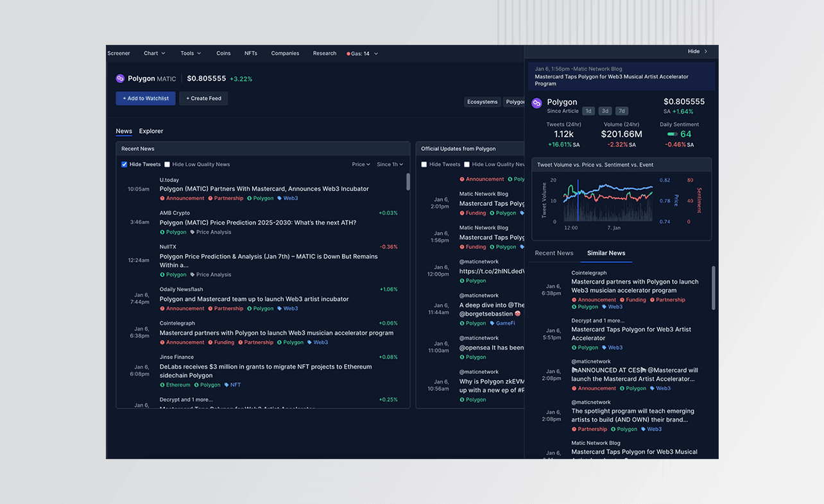Open the Tools menu dropdown
Screen dimensions: 824x504
pos(191,53)
